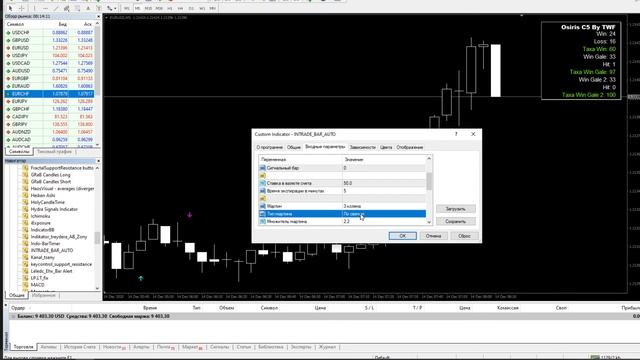Viewport: 640px width, 360px height.
Task: Select GBPJPY row in Market Watch
Action: point(49,124)
